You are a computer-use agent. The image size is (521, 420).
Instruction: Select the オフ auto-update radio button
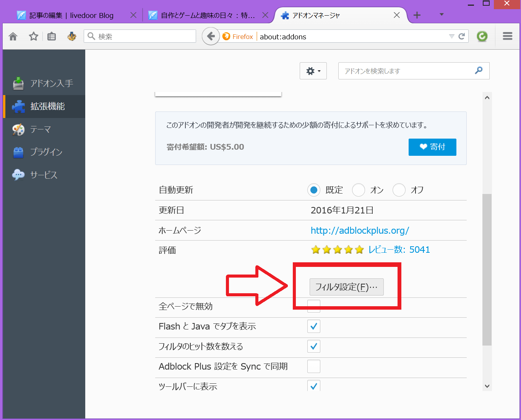click(x=399, y=190)
